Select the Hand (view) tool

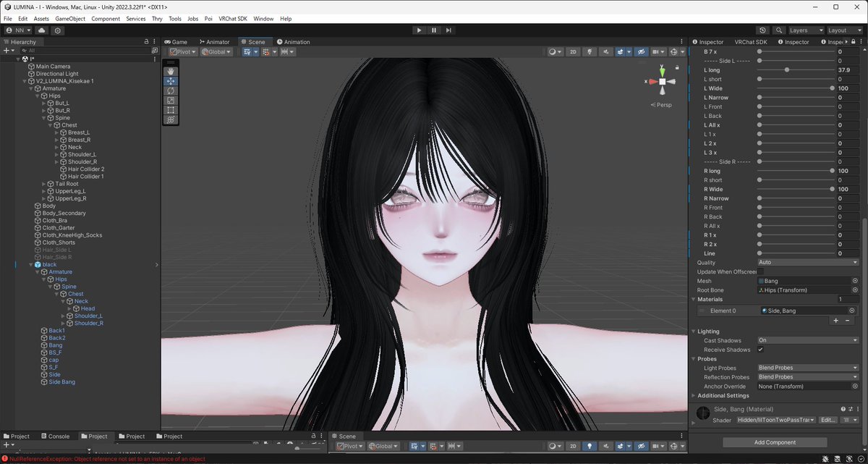pos(171,71)
